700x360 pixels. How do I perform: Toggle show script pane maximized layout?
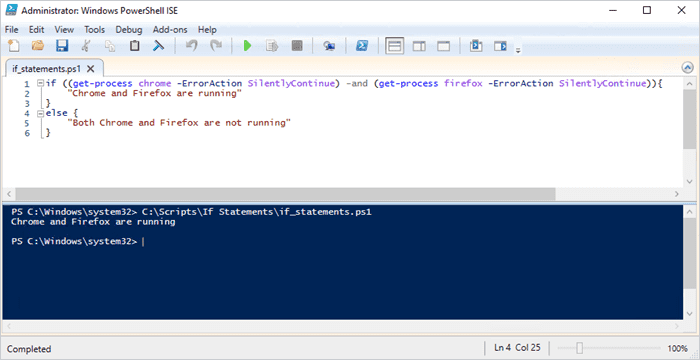443,46
